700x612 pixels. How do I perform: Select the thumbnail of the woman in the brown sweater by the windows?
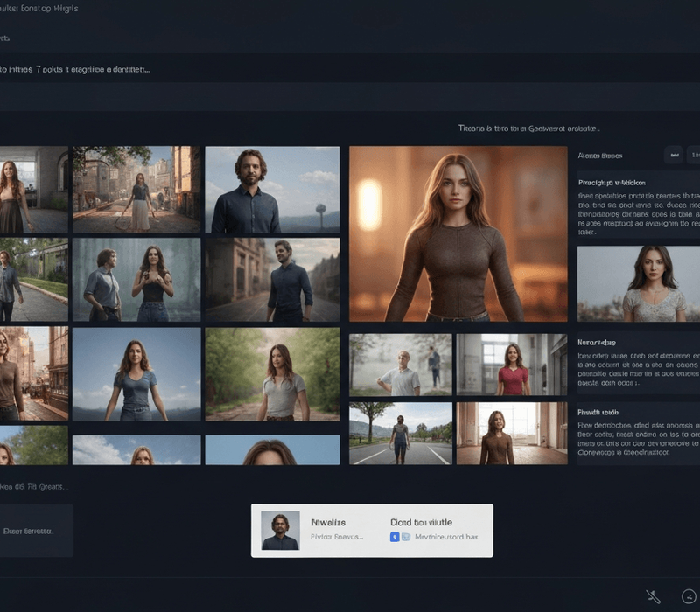point(512,433)
